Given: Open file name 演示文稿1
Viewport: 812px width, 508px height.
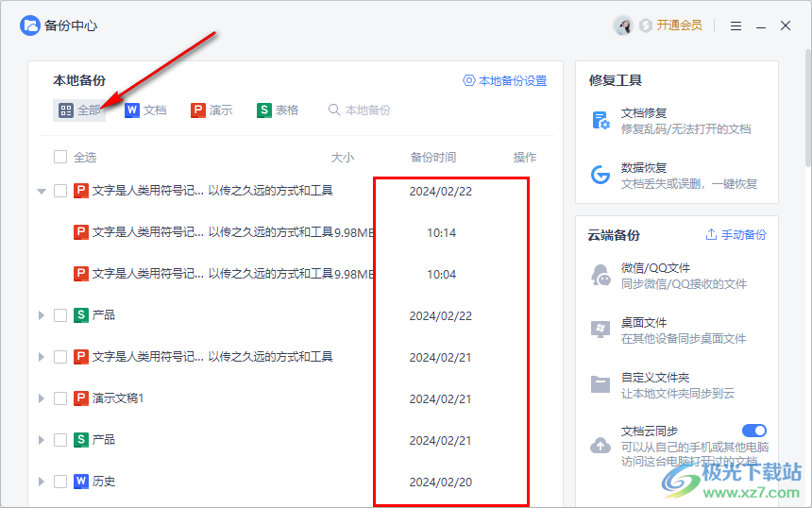Looking at the screenshot, I should [x=118, y=398].
